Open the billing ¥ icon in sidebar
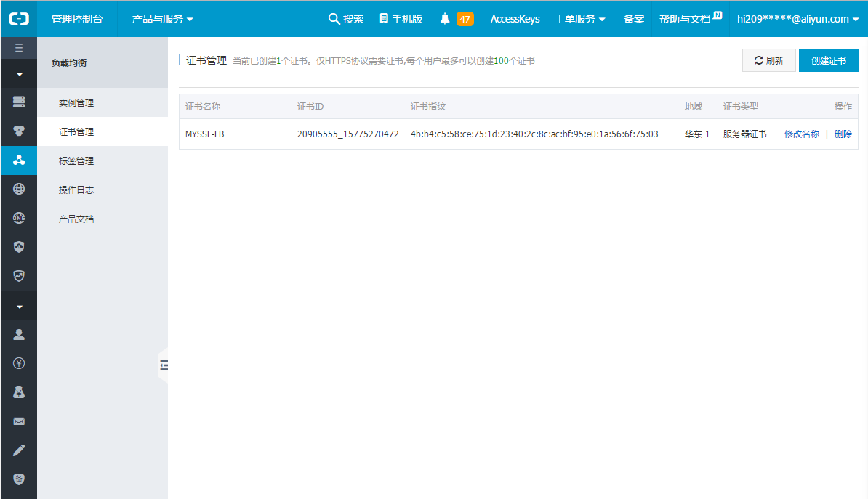Screen dimensions: 868x499 [19, 363]
